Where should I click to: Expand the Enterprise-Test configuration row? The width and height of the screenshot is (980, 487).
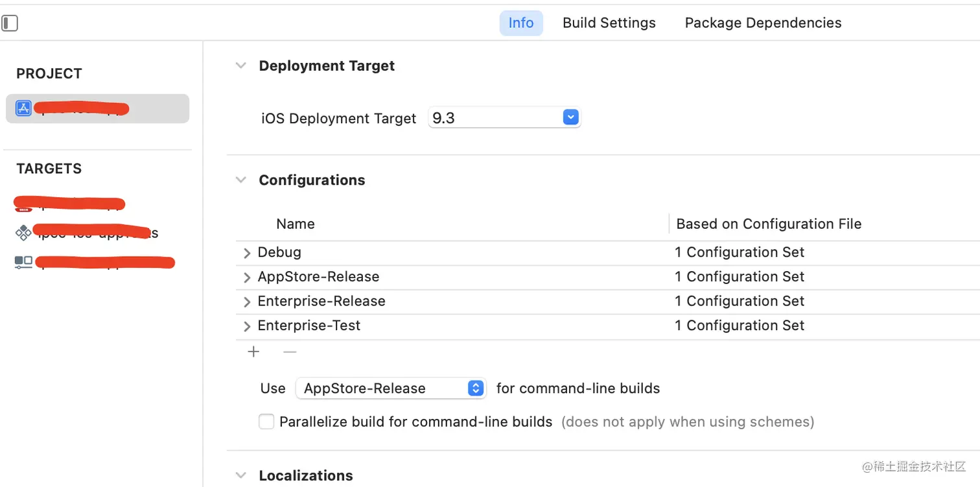pos(247,326)
